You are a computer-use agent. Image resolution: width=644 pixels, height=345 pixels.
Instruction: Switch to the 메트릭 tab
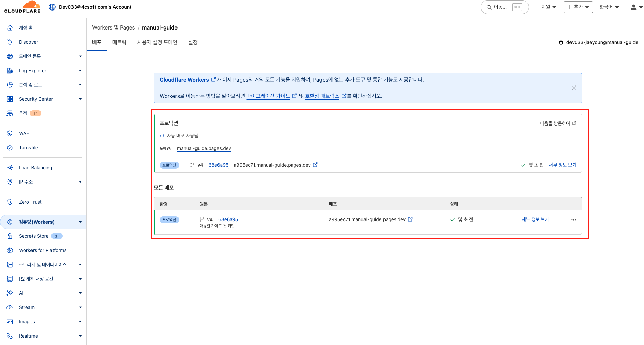pos(119,42)
